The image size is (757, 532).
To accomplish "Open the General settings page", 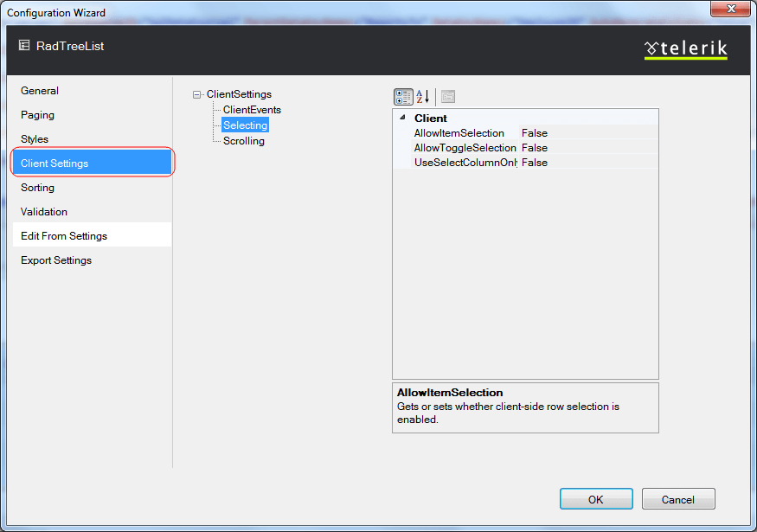I will (x=93, y=91).
